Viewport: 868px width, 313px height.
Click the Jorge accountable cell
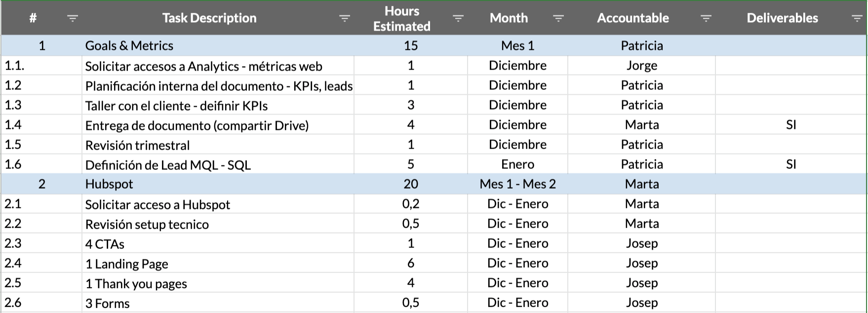click(x=641, y=66)
